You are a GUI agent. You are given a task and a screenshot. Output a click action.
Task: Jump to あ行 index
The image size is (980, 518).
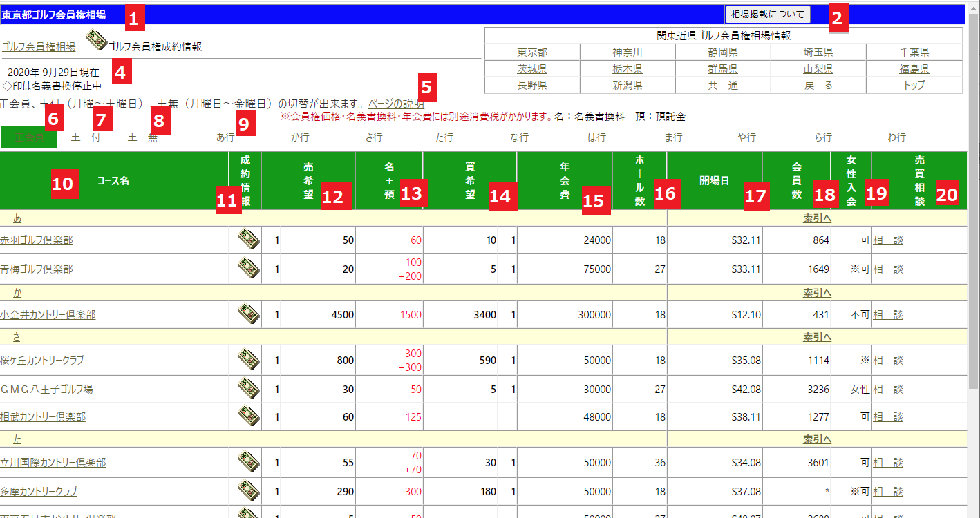[225, 137]
